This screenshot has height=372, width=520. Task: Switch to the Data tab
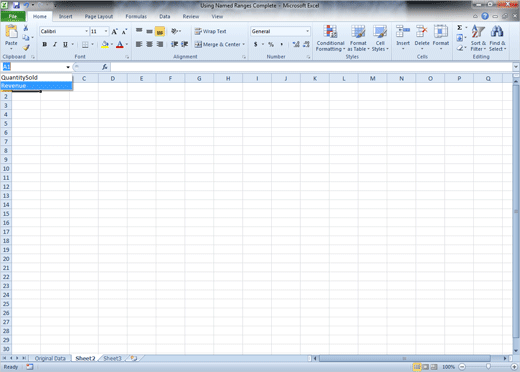164,16
